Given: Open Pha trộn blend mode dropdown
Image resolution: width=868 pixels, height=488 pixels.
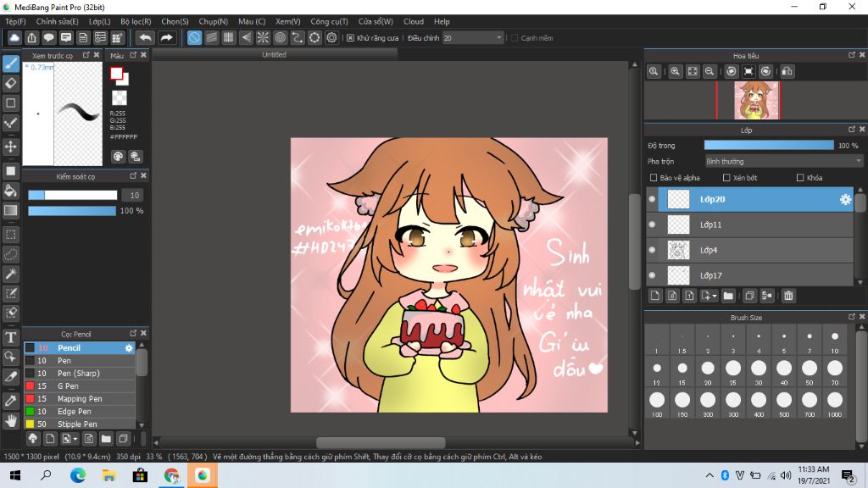Looking at the screenshot, I should point(783,162).
